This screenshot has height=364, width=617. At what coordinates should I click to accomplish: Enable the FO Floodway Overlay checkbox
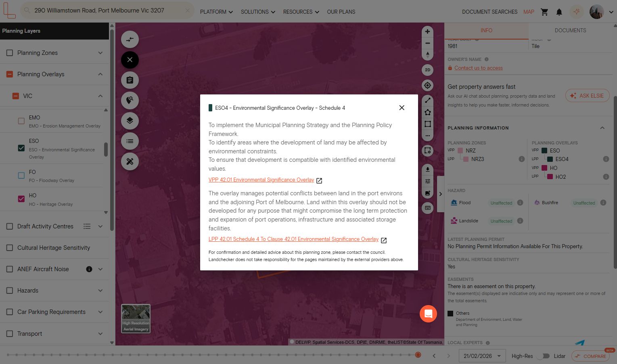[21, 176]
